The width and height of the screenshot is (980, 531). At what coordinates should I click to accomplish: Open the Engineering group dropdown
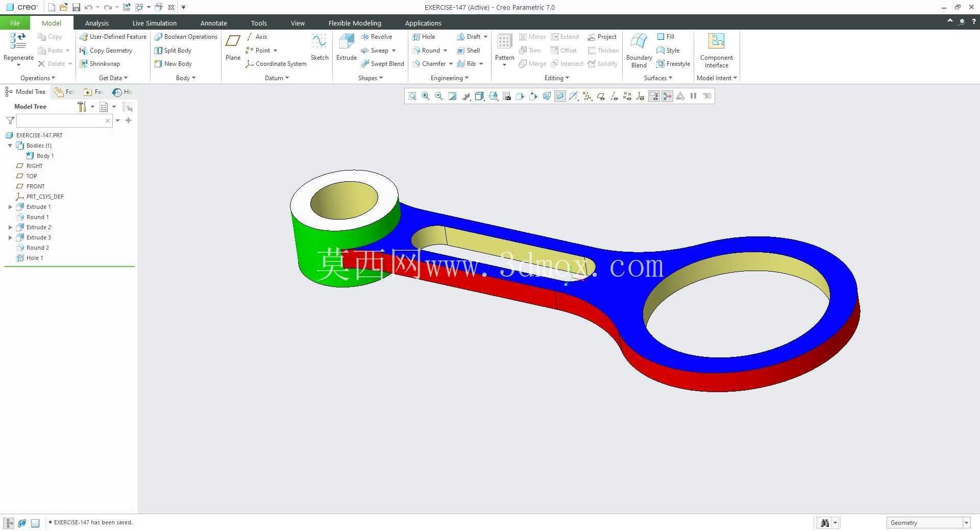[x=449, y=78]
